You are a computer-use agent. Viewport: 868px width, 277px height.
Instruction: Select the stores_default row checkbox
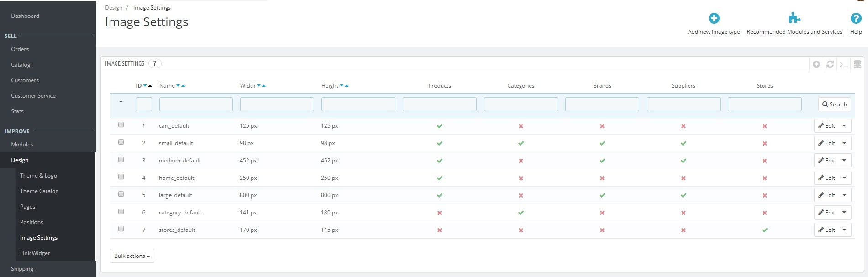point(121,229)
